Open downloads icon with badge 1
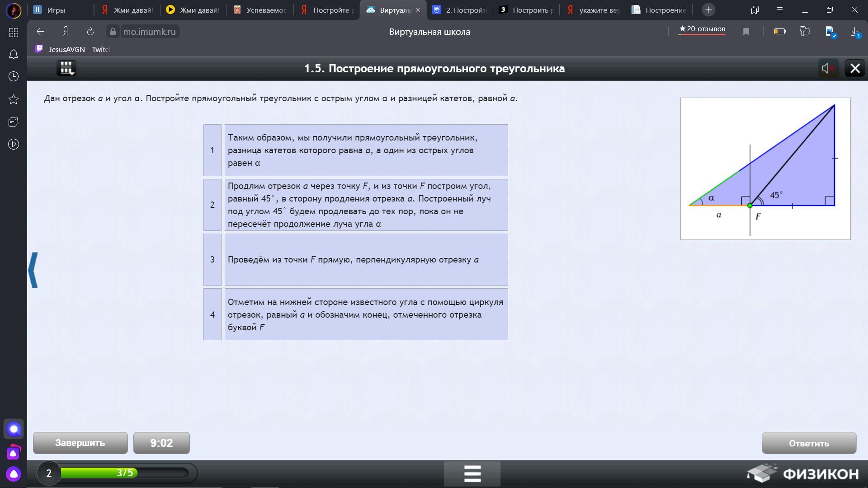The height and width of the screenshot is (488, 868). coord(855,32)
